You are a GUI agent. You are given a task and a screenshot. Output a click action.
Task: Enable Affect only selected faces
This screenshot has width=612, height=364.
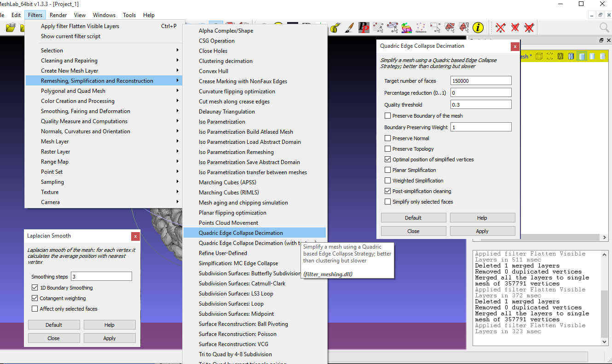tap(35, 309)
